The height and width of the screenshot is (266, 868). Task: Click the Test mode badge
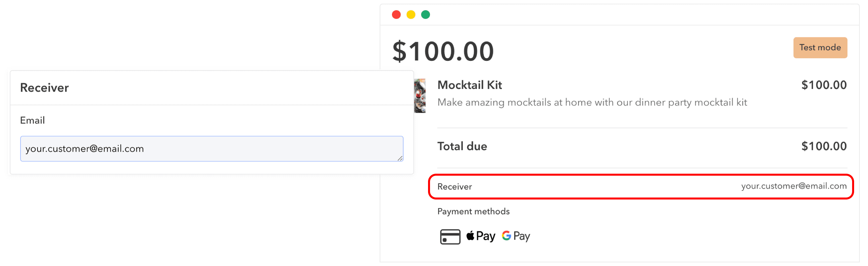point(820,47)
